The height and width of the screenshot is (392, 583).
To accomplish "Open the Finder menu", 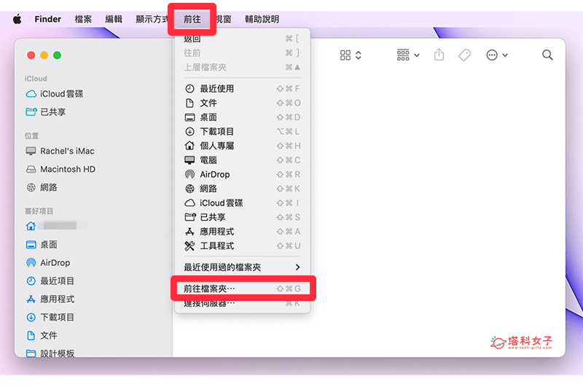I will tap(47, 19).
